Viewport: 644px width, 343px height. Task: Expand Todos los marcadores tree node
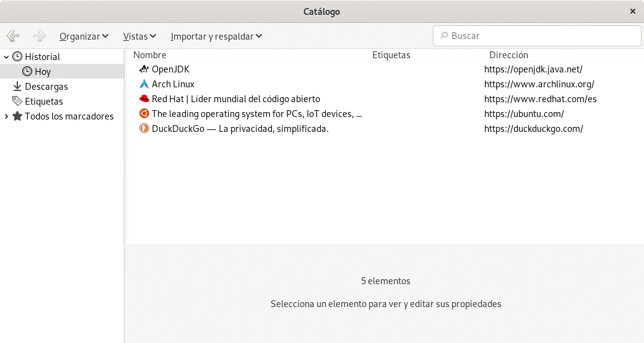point(6,116)
